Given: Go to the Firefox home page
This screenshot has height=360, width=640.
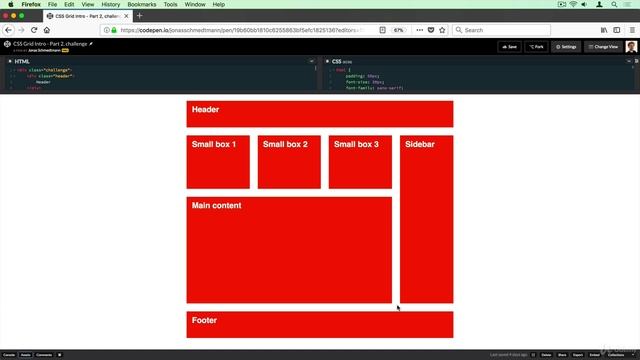Looking at the screenshot, I should (x=47, y=30).
